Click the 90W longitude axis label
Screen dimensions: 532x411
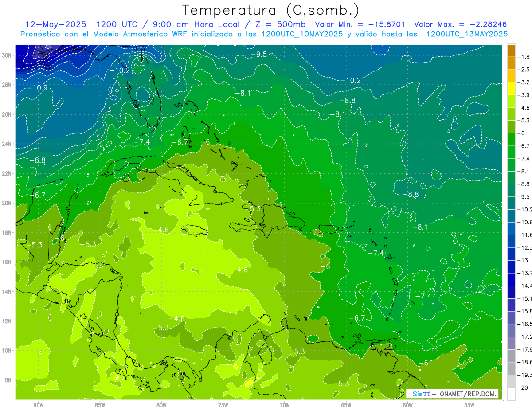tap(38, 405)
